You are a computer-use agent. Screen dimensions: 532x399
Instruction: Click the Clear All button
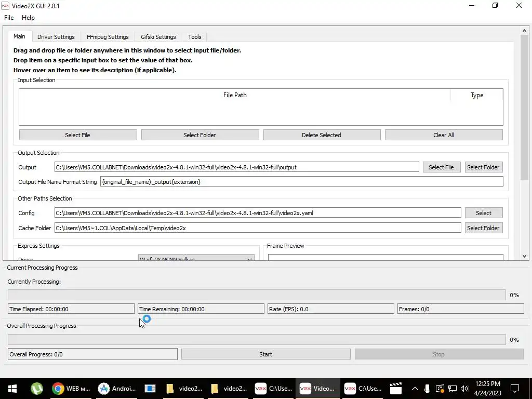(444, 135)
